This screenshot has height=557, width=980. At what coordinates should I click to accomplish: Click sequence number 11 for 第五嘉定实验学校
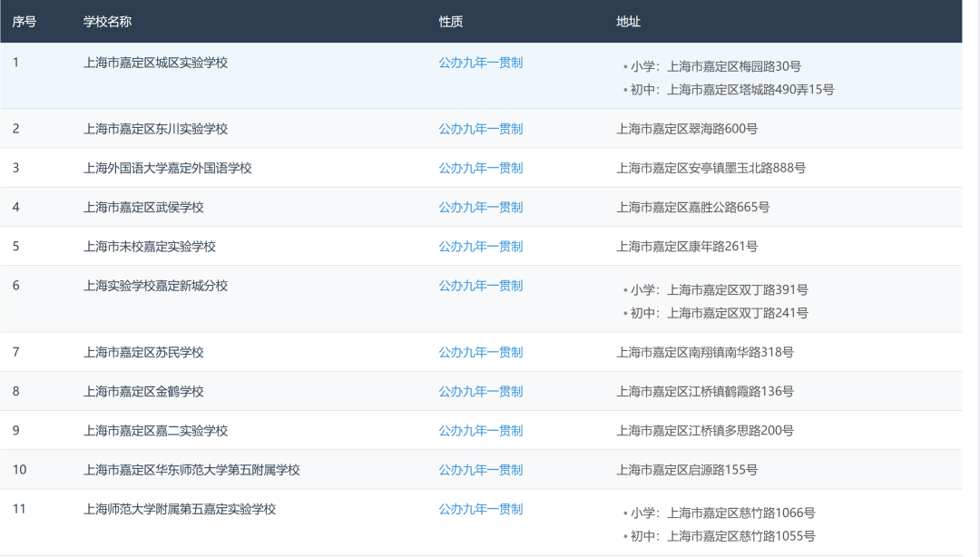tap(19, 510)
